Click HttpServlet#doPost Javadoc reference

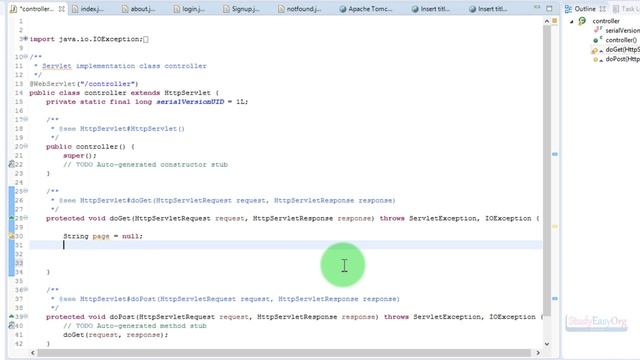pos(240,299)
